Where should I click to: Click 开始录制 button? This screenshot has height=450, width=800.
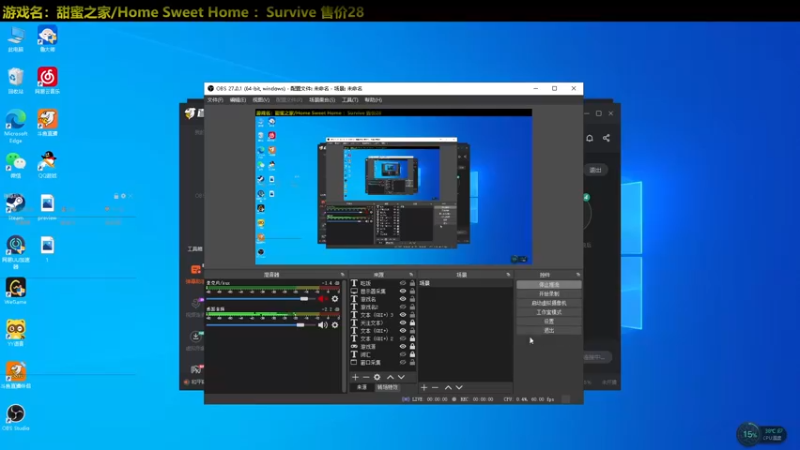point(549,294)
